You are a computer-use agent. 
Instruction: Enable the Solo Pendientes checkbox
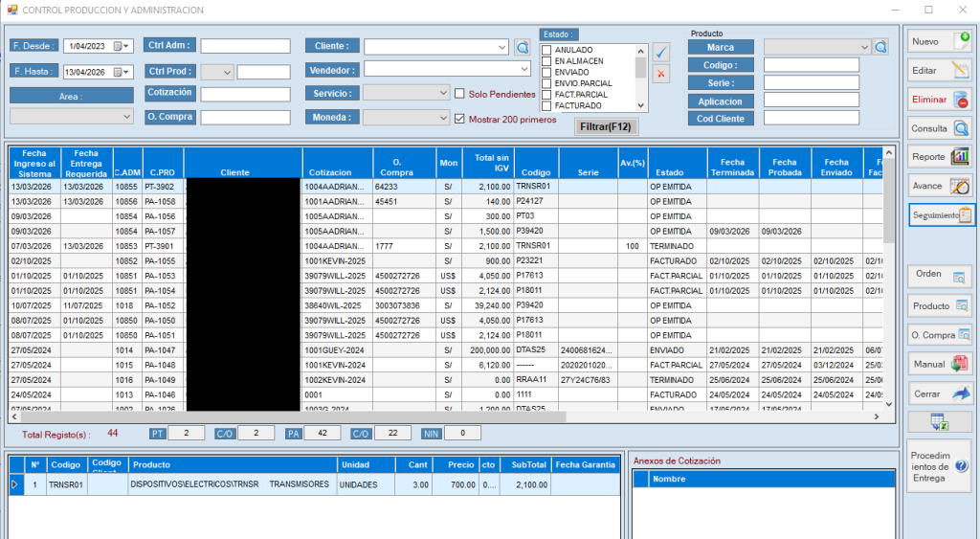(460, 94)
